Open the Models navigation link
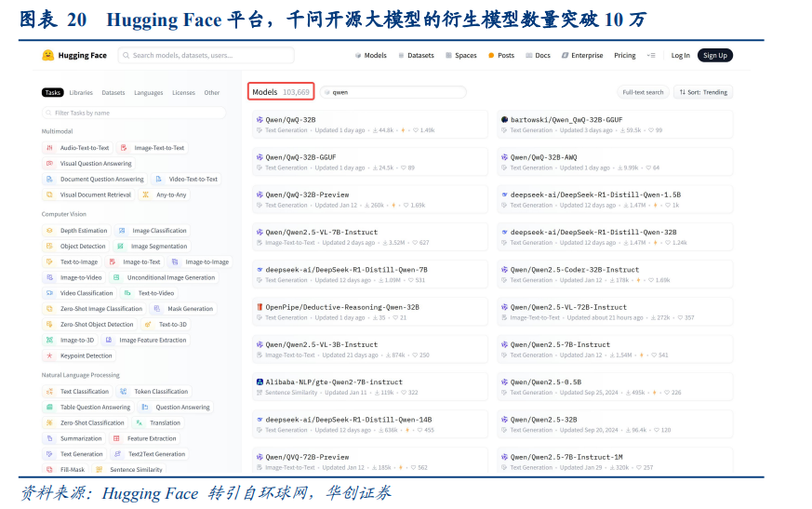 point(371,56)
